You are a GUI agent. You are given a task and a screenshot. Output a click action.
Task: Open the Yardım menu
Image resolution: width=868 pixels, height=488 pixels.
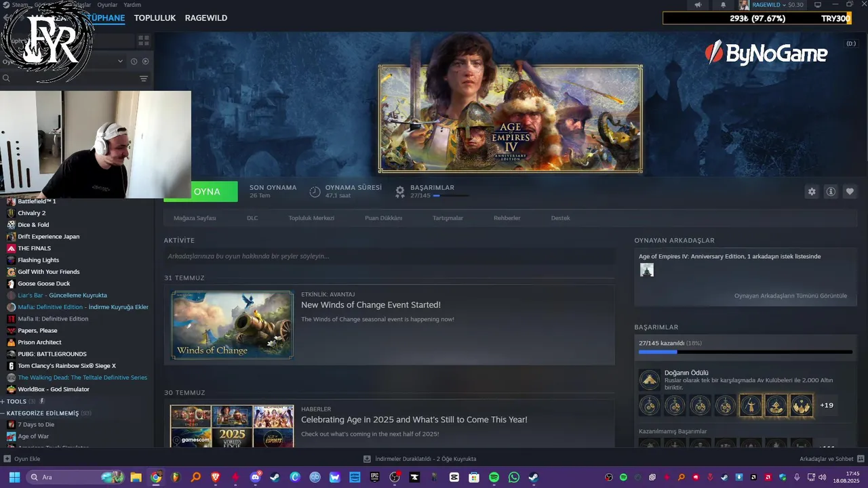tap(132, 5)
